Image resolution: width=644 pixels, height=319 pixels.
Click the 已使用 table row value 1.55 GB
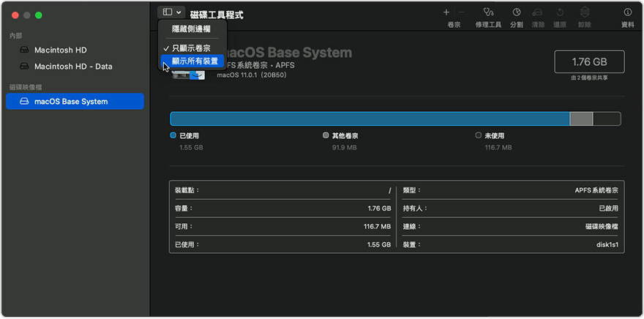pos(379,244)
